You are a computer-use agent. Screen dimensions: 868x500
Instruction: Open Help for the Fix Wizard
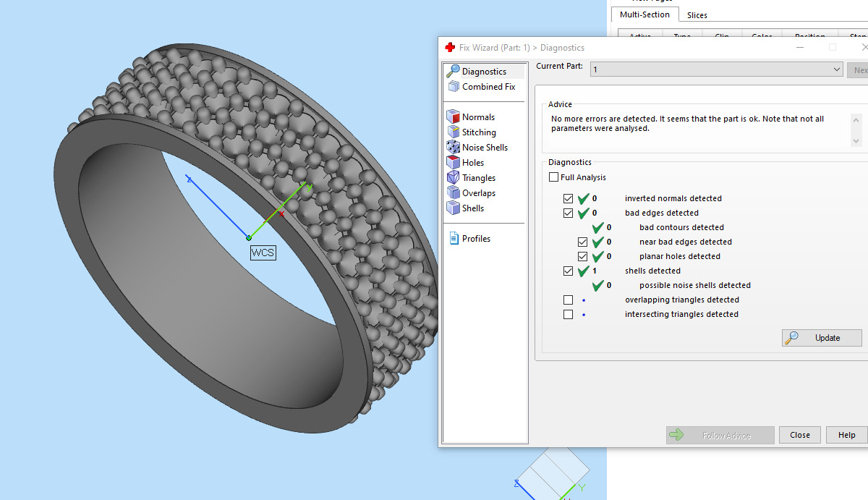pyautogui.click(x=846, y=435)
